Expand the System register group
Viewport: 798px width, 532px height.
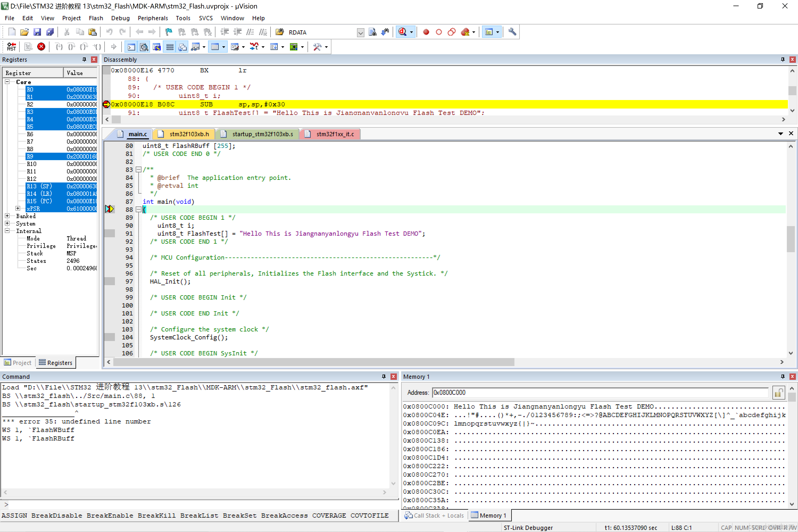pos(7,223)
